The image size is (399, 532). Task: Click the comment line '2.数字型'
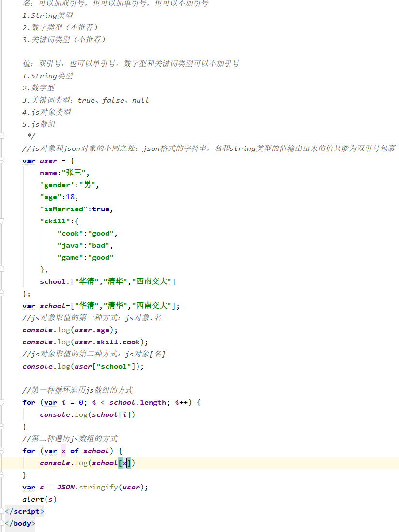click(x=38, y=88)
